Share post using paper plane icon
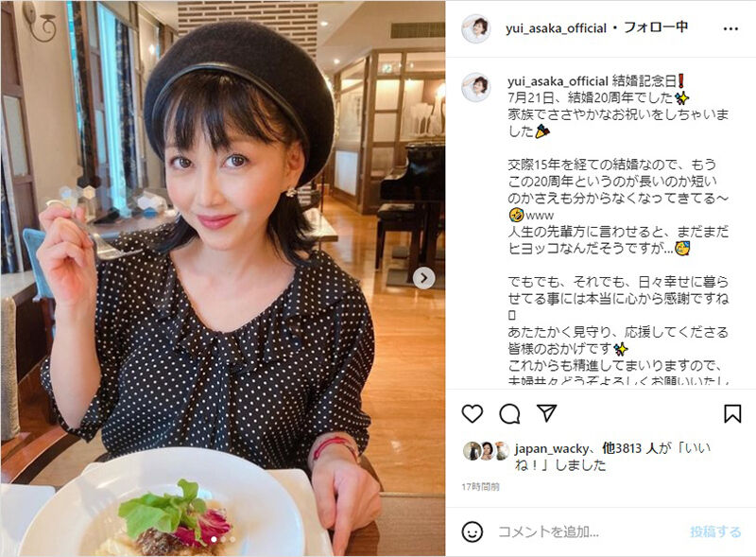Viewport: 756px width, 557px height. (x=547, y=413)
